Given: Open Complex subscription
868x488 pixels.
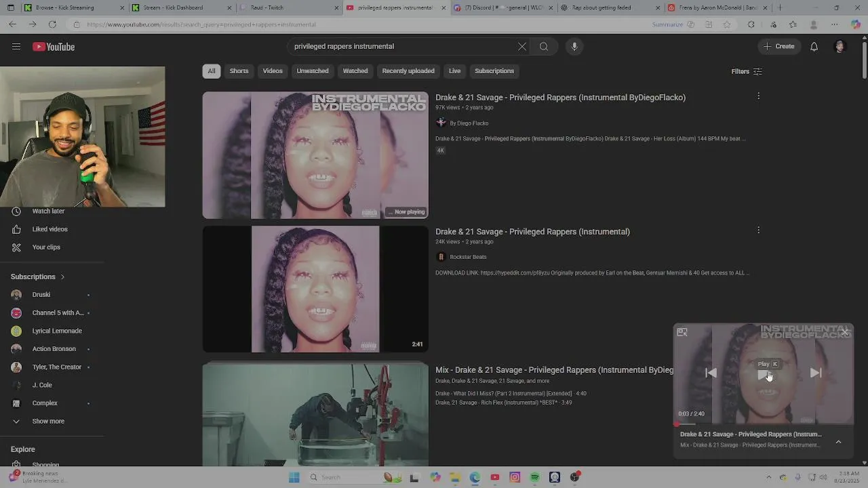Looking at the screenshot, I should coord(45,403).
